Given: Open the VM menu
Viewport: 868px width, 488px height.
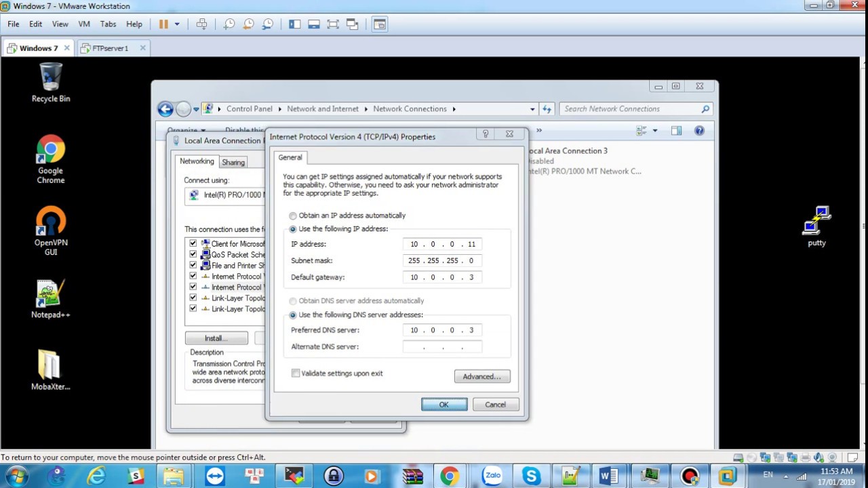Looking at the screenshot, I should 84,24.
